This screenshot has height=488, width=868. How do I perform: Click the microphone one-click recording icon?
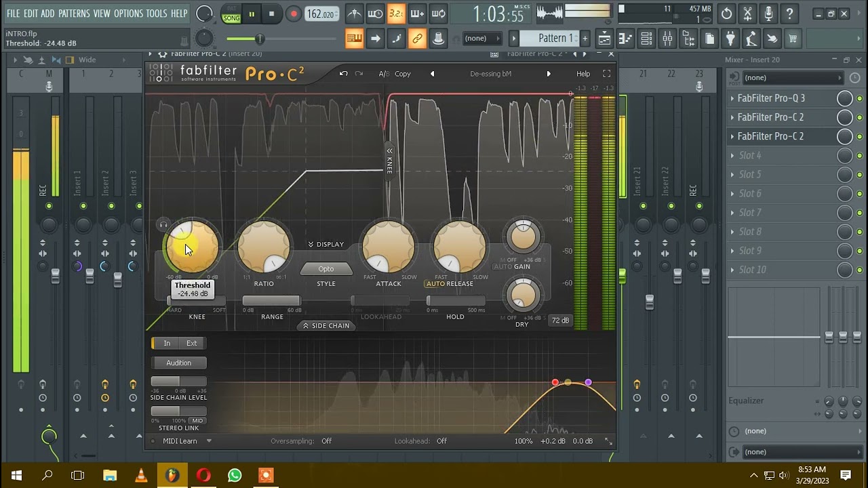tap(768, 14)
